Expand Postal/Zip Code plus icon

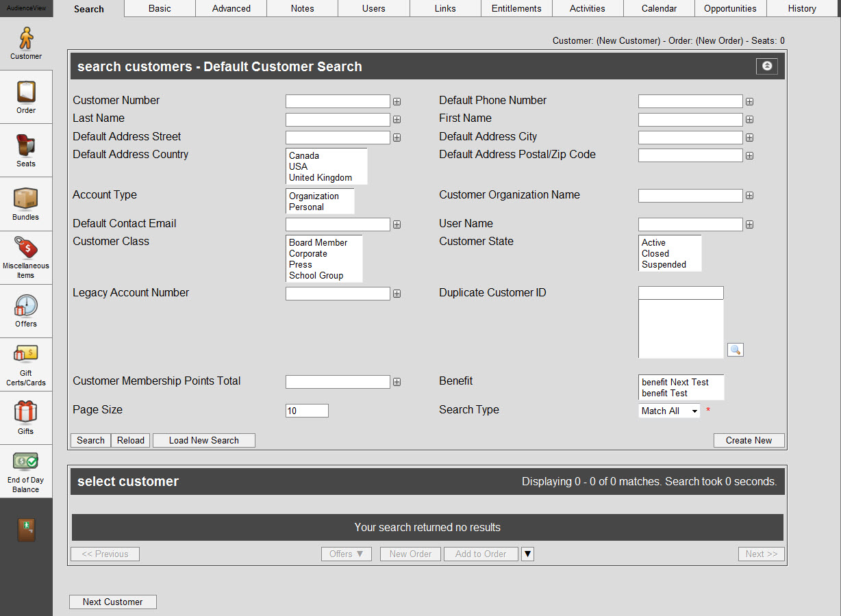(749, 155)
